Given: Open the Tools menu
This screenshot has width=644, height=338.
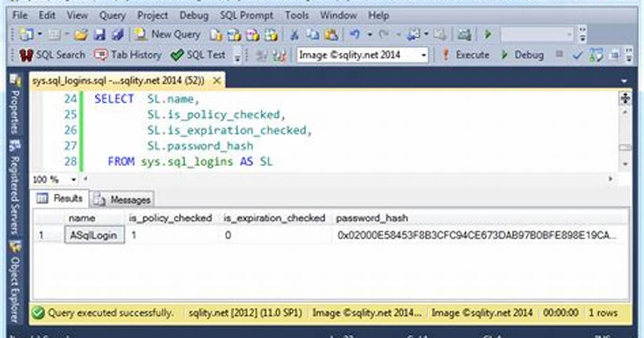Looking at the screenshot, I should tap(297, 16).
